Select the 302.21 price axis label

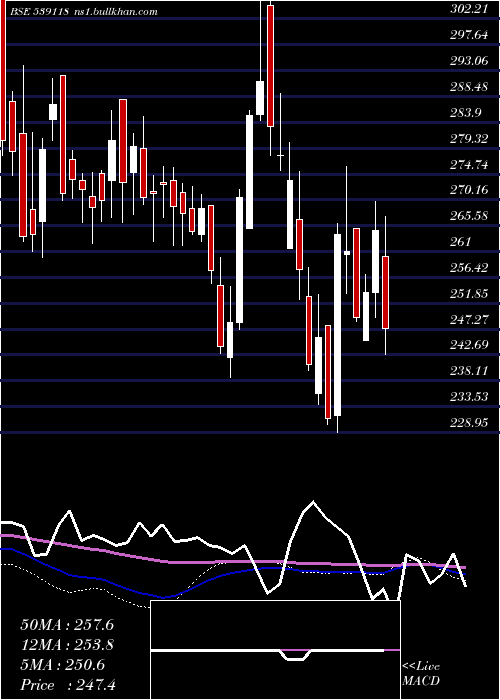tap(468, 8)
